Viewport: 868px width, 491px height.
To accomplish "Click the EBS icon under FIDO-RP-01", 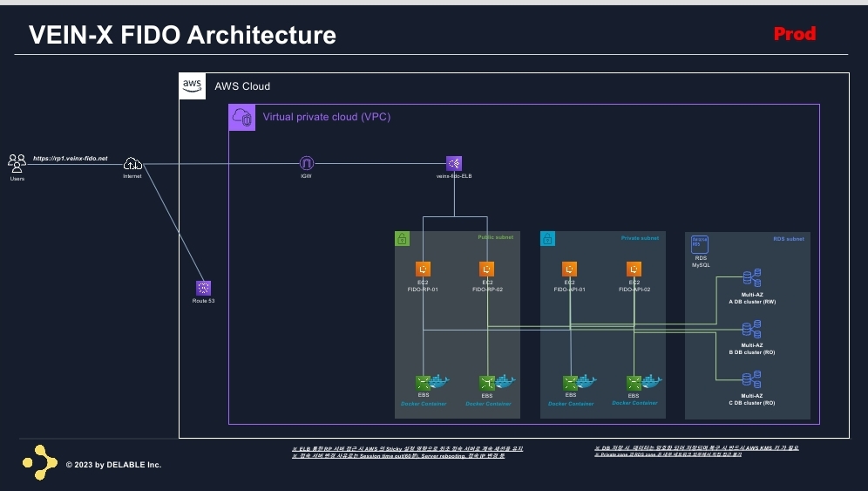I will 423,383.
